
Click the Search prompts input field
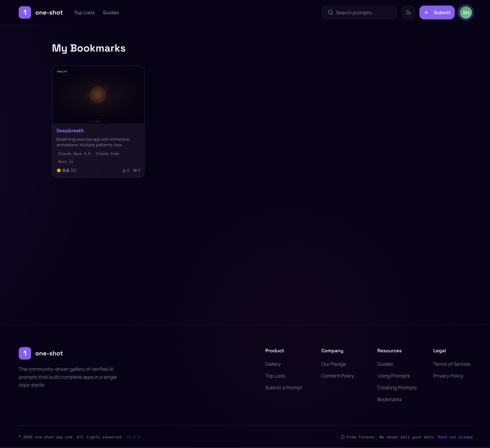tap(362, 12)
